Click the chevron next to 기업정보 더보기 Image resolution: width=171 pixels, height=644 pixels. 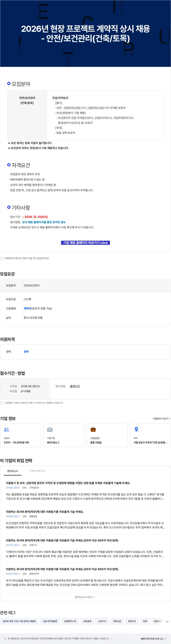pos(170,418)
